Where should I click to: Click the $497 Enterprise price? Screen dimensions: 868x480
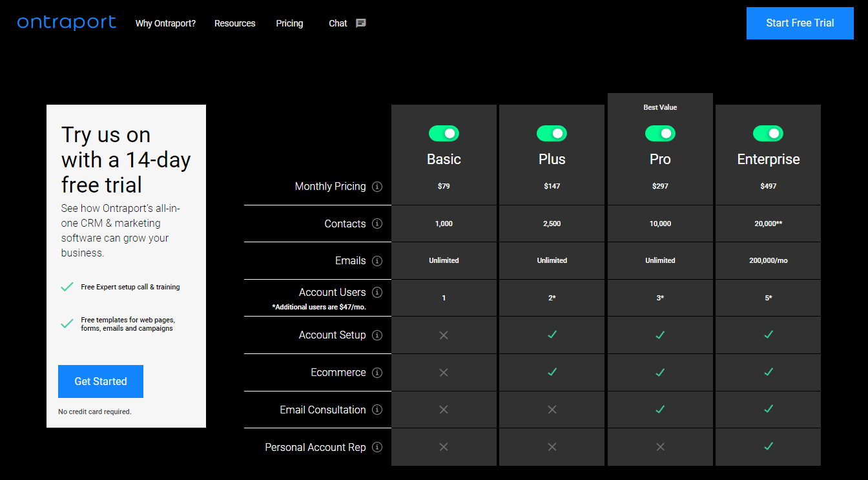(x=768, y=186)
